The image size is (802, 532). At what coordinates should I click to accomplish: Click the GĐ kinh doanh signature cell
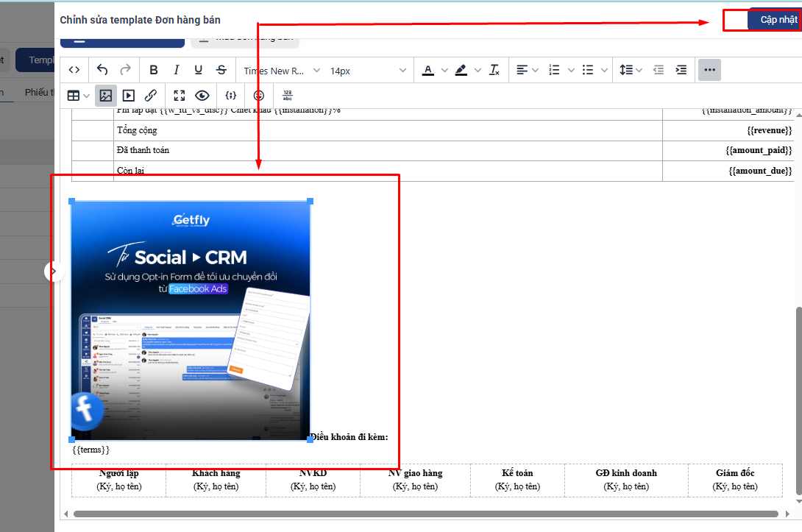tap(626, 480)
